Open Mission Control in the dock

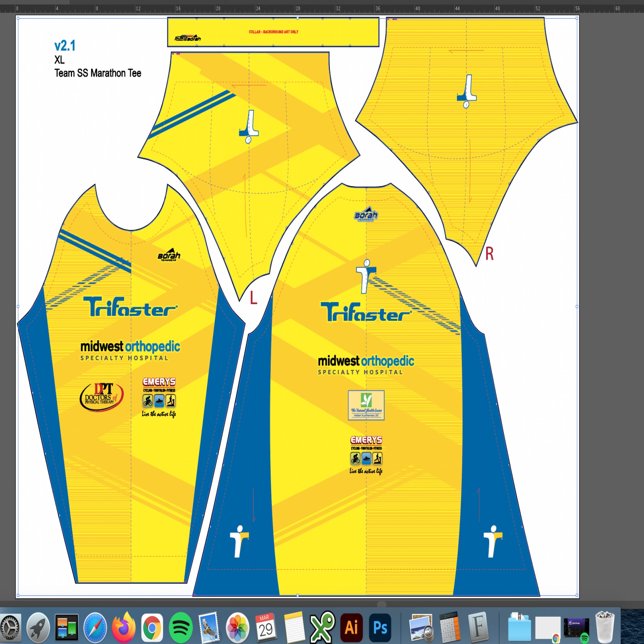click(67, 627)
